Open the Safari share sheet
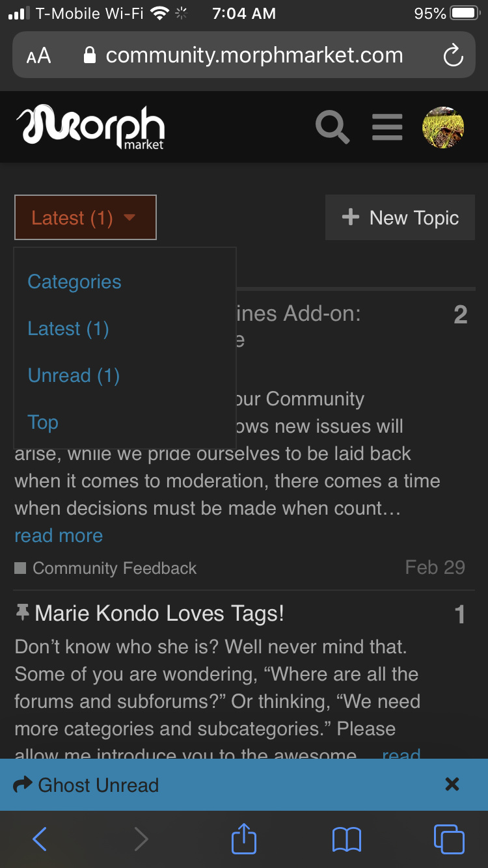 [244, 839]
